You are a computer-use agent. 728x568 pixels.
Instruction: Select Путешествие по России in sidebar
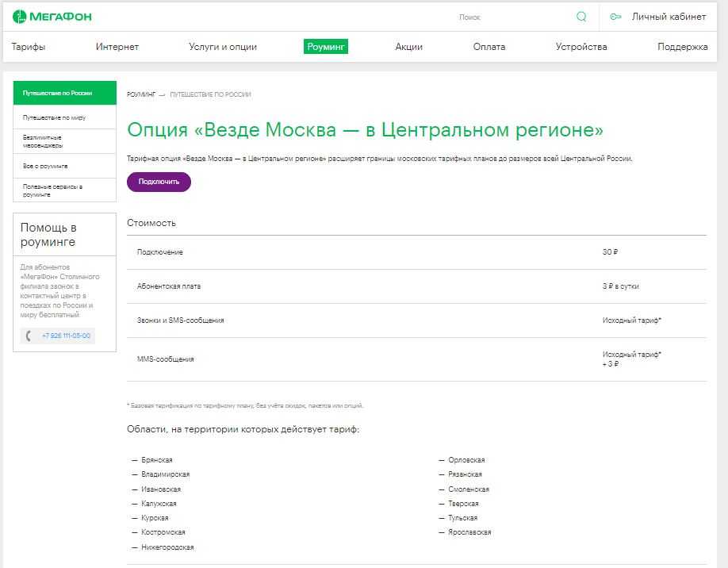point(58,93)
